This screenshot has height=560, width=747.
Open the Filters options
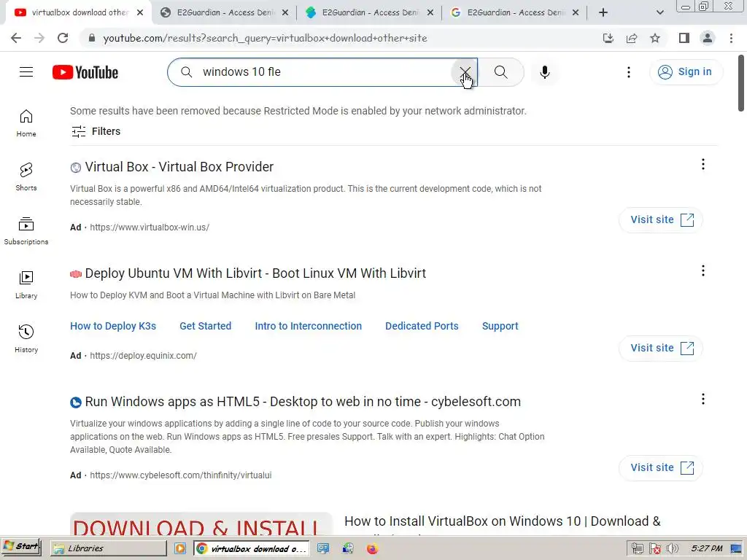[96, 131]
